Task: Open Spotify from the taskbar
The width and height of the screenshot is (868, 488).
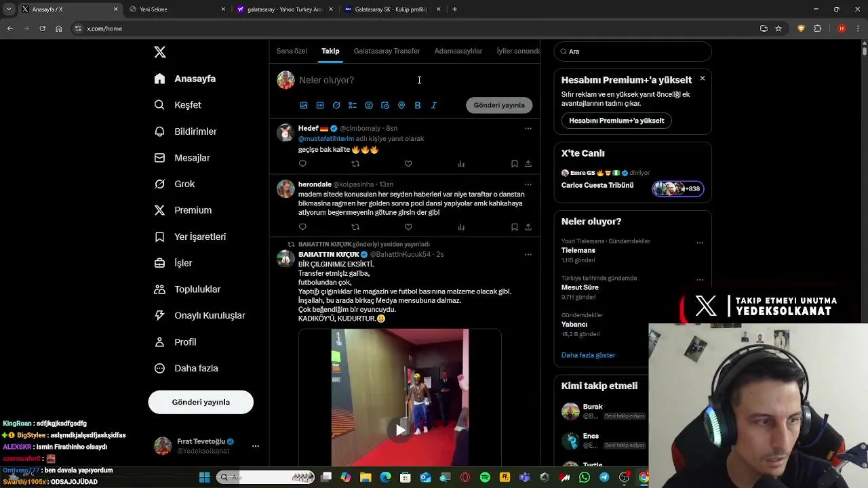Action: (x=485, y=477)
